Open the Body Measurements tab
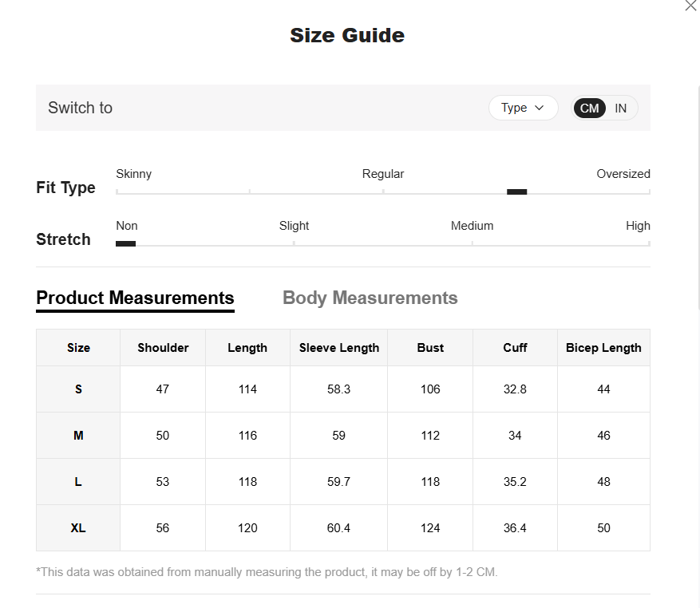The image size is (700, 608). coord(370,298)
